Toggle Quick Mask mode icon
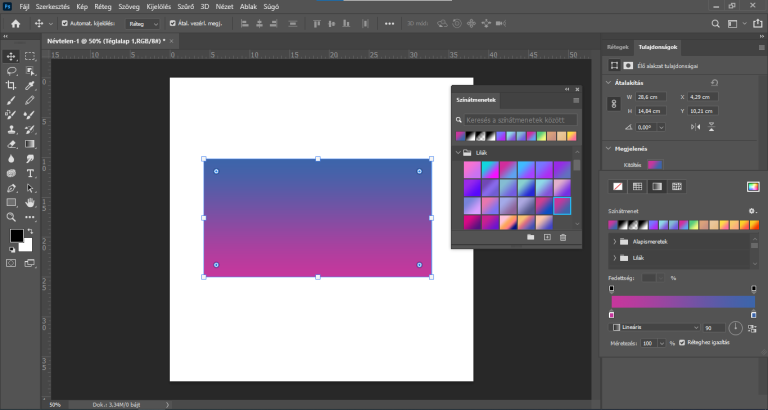This screenshot has width=768, height=410. coord(11,263)
